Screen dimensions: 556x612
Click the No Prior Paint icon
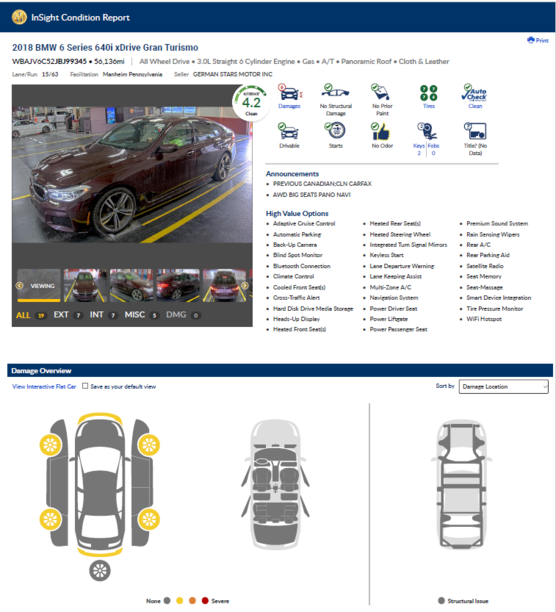[x=381, y=92]
